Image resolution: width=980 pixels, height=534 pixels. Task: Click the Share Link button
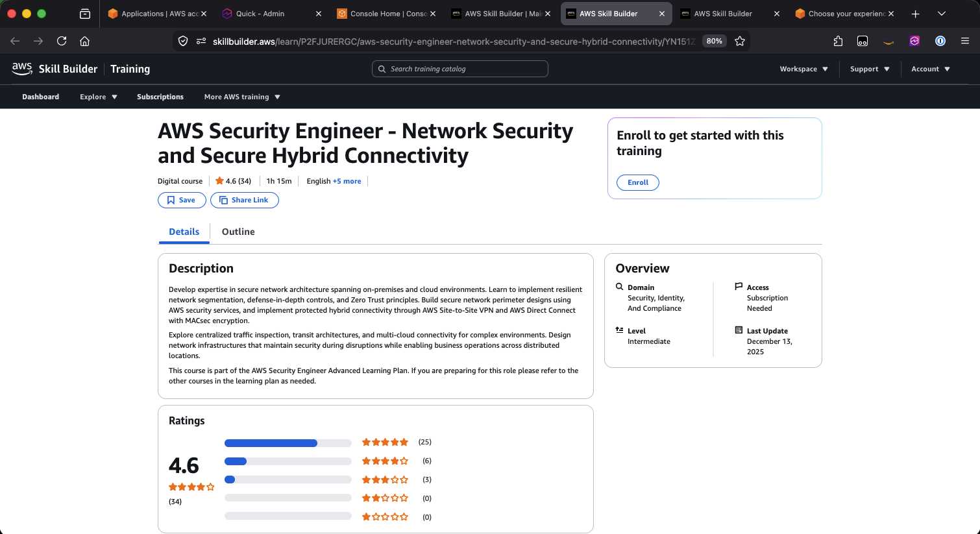tap(245, 200)
